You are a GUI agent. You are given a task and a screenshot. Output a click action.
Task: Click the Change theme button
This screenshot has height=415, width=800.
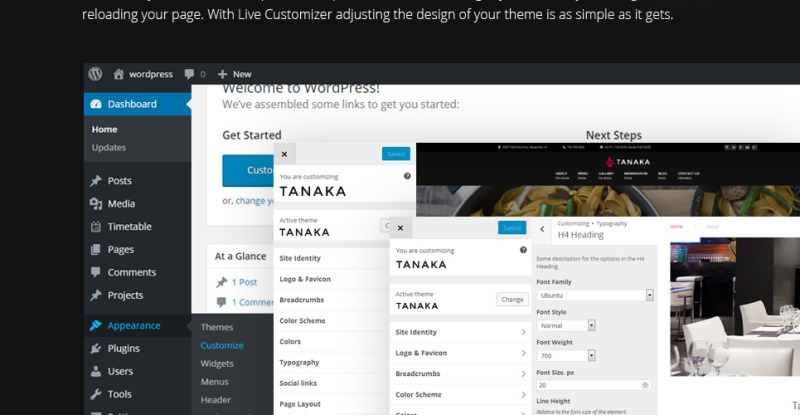[x=512, y=300]
